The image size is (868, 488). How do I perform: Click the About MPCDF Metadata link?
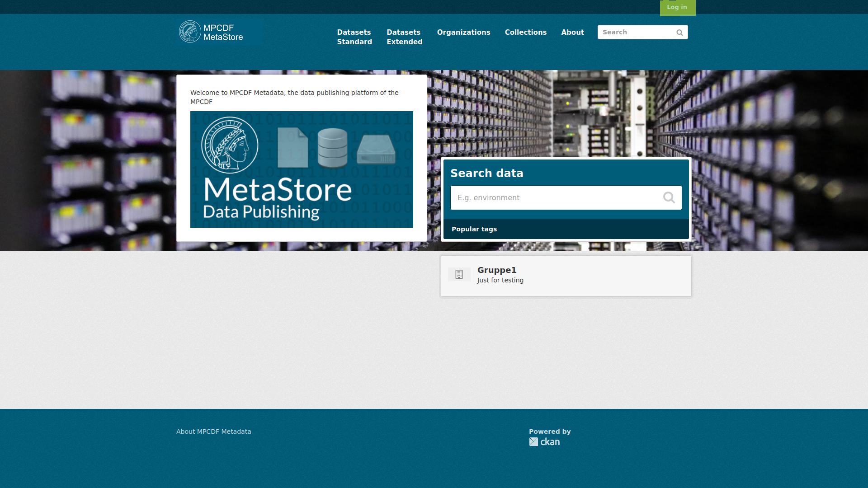click(213, 432)
